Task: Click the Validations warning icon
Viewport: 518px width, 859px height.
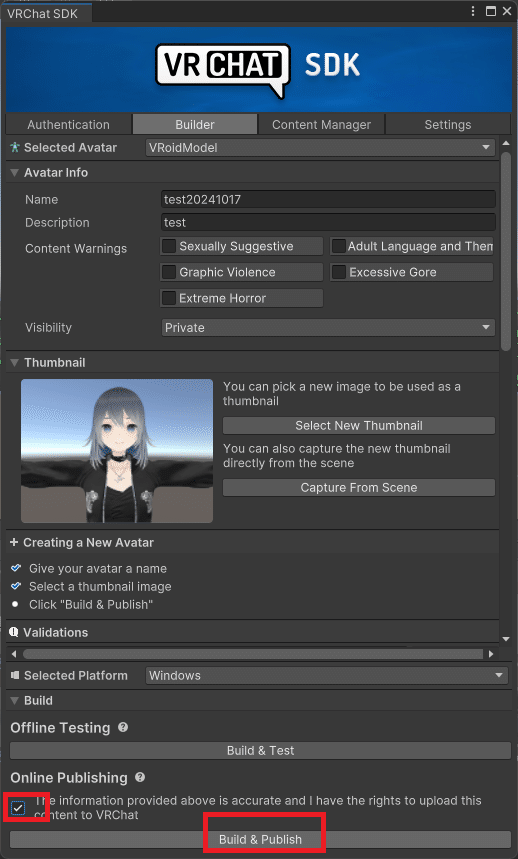Action: pyautogui.click(x=14, y=632)
